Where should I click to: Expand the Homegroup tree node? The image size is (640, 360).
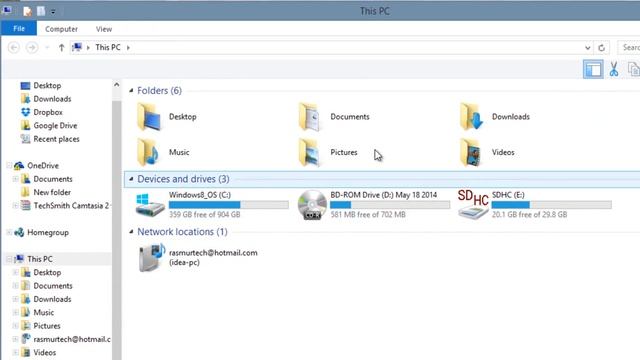click(9, 233)
